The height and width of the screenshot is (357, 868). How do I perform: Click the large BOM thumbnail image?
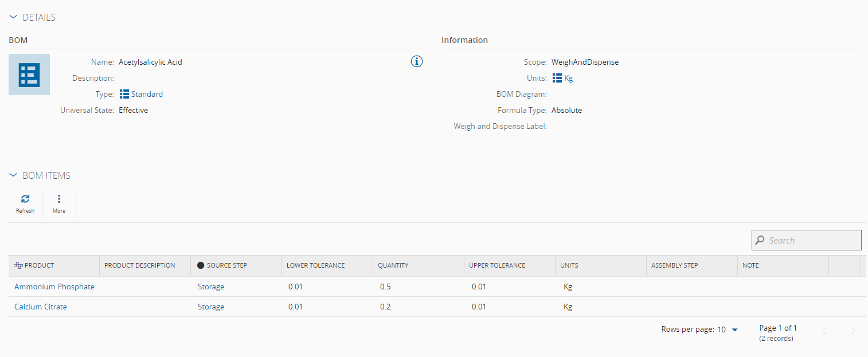(29, 74)
